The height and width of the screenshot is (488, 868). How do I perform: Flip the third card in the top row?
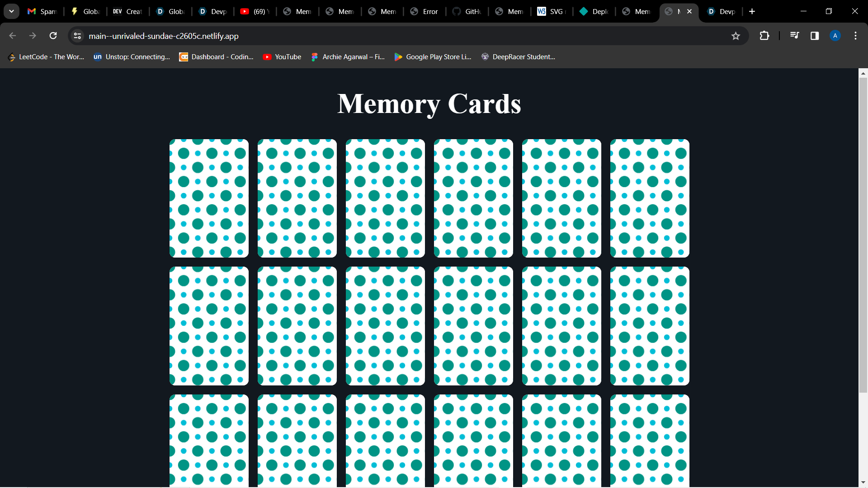click(385, 198)
